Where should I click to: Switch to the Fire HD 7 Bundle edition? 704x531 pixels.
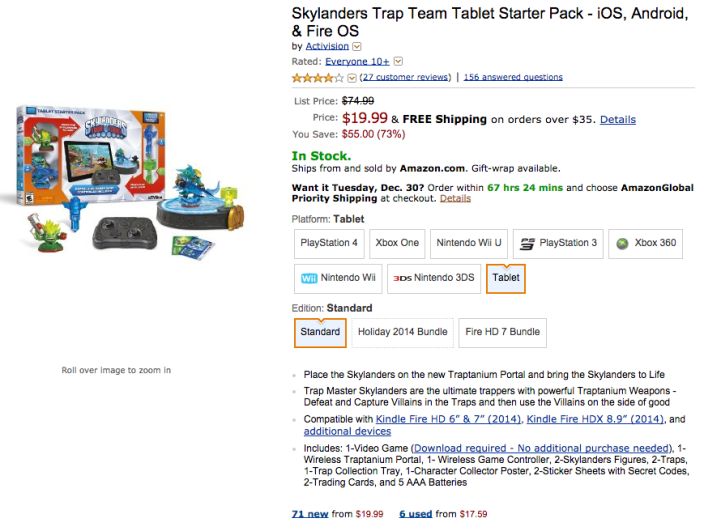[502, 332]
